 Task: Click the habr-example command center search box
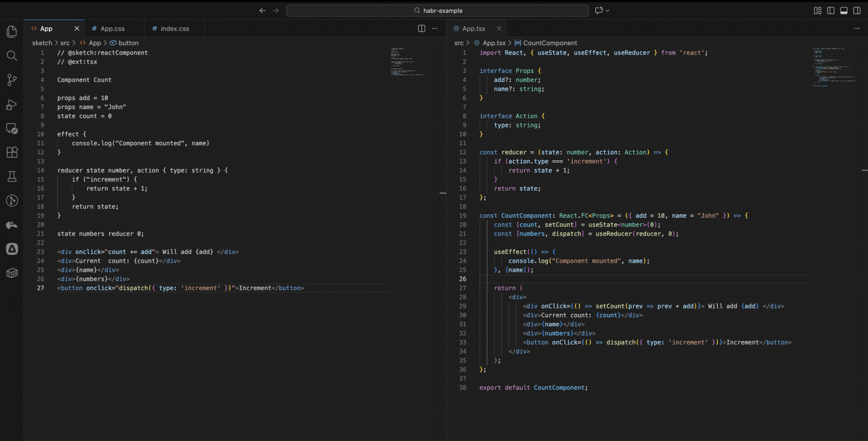click(x=437, y=11)
